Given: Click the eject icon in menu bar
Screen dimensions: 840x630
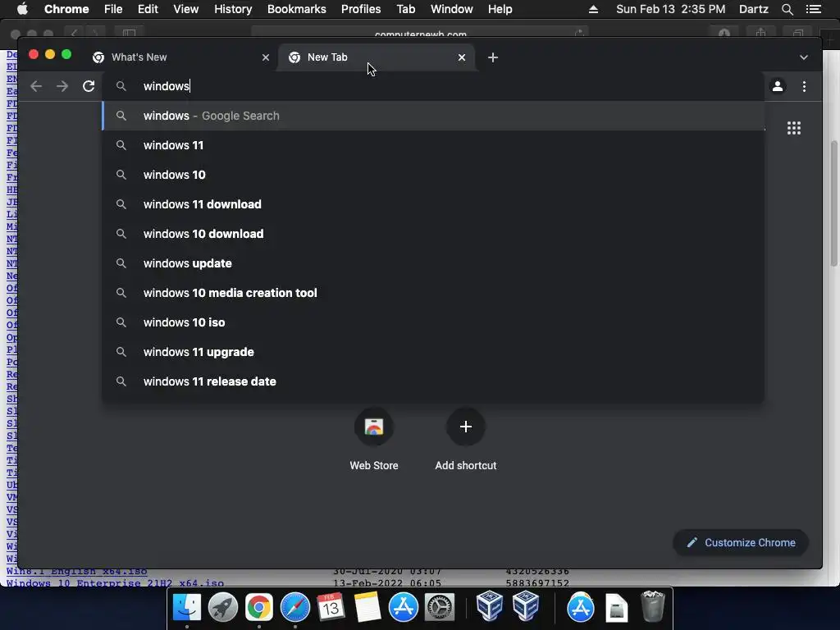Looking at the screenshot, I should pyautogui.click(x=593, y=9).
